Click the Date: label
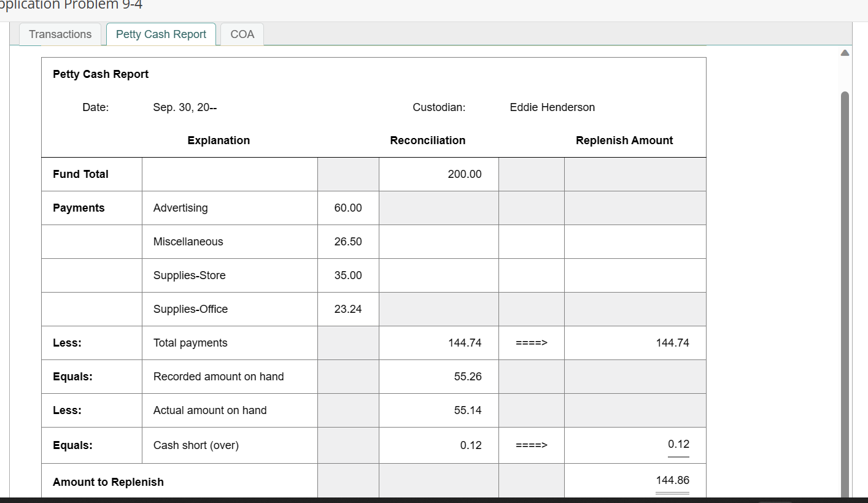This screenshot has width=868, height=503. 96,107
